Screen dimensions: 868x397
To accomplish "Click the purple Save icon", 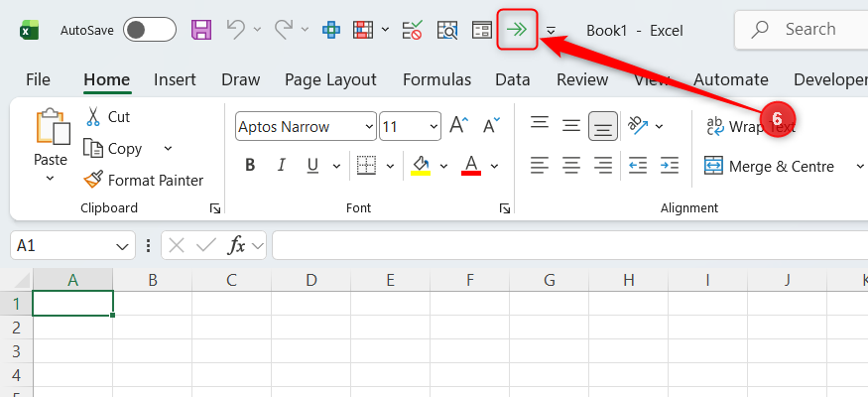I will point(201,30).
